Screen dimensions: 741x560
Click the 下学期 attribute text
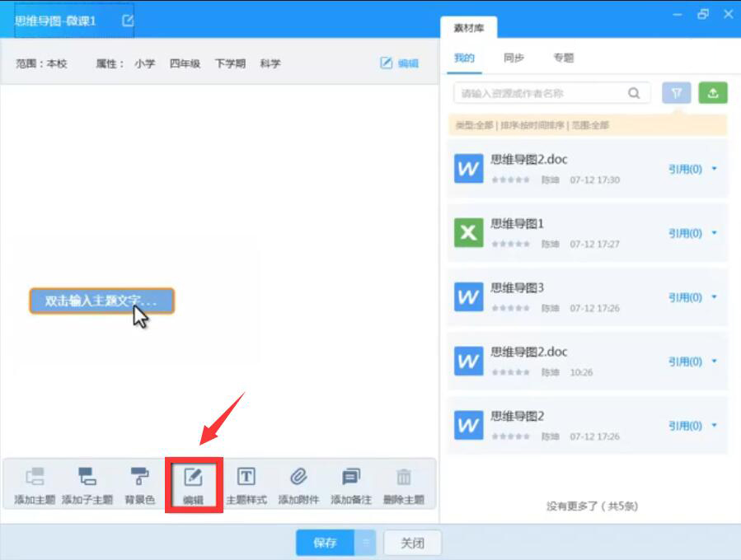[230, 63]
